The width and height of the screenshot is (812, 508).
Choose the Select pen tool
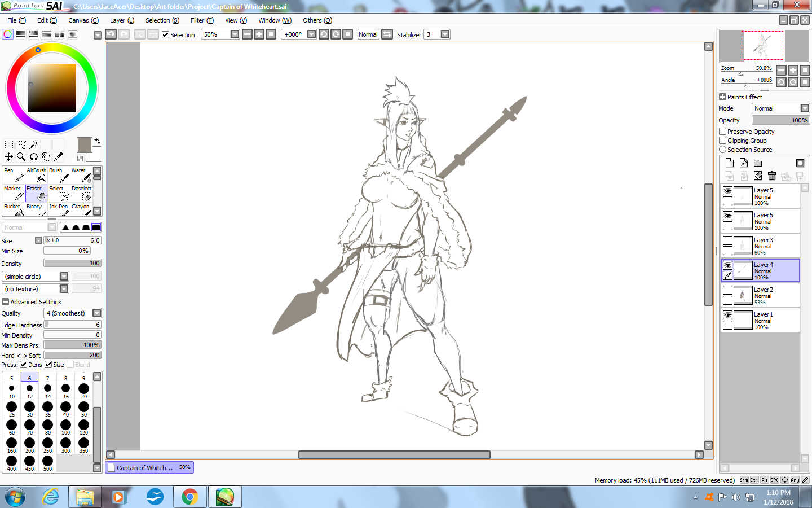[x=59, y=193]
